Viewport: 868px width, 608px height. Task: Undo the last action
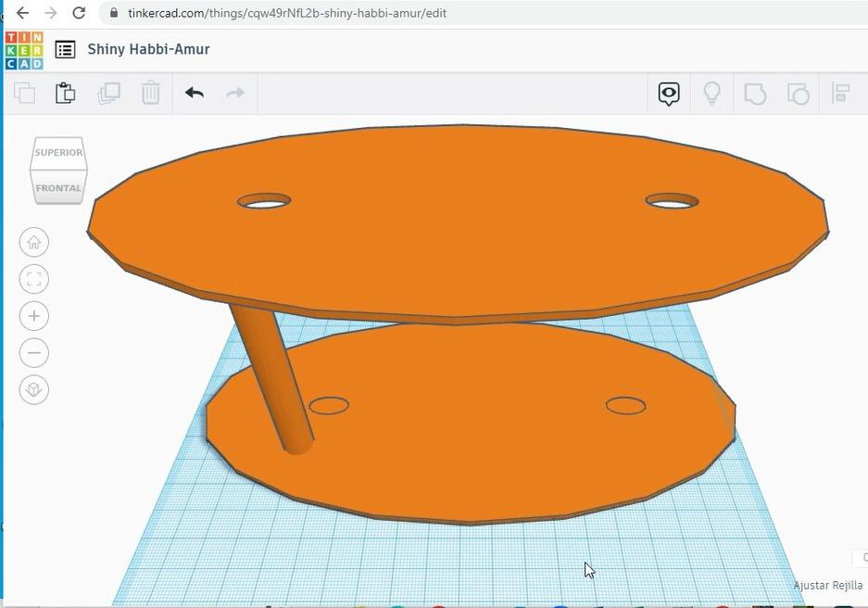(195, 93)
